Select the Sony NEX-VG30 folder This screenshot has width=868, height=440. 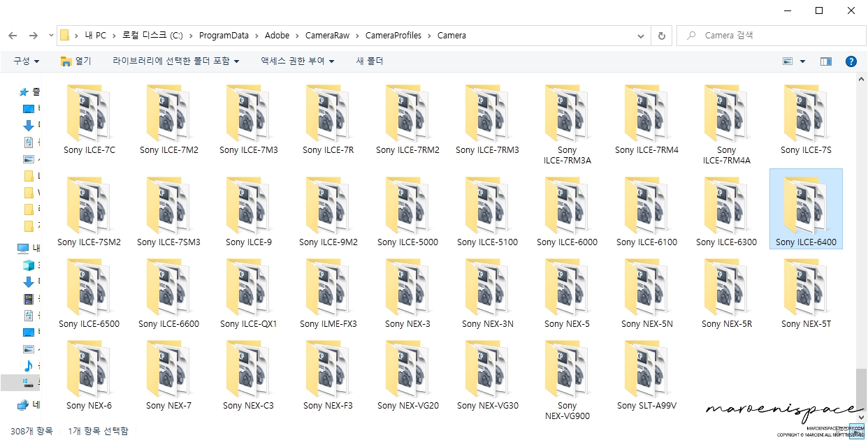[487, 374]
